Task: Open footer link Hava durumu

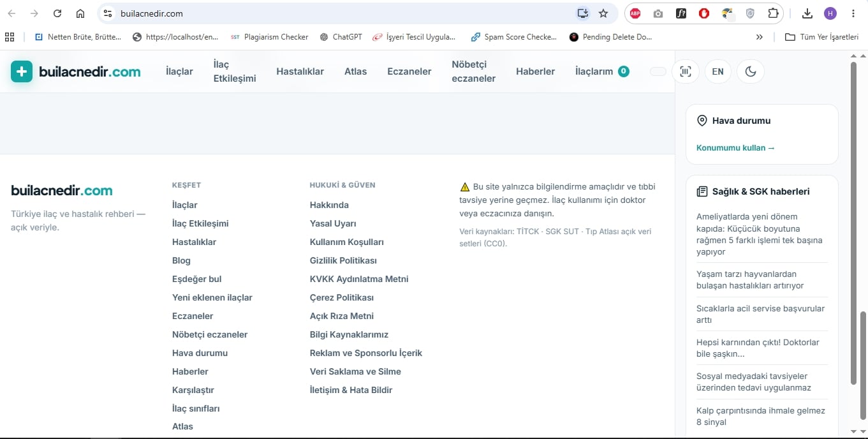Action: click(x=200, y=353)
